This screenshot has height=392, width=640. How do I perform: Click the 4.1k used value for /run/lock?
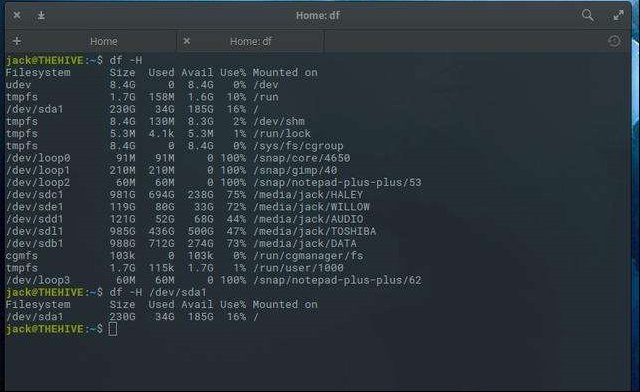pos(161,134)
